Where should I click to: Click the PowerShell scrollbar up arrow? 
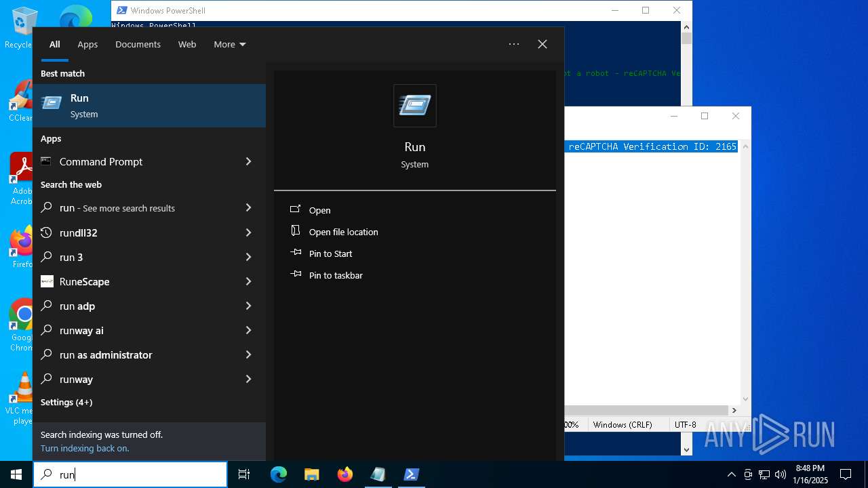[x=686, y=26]
